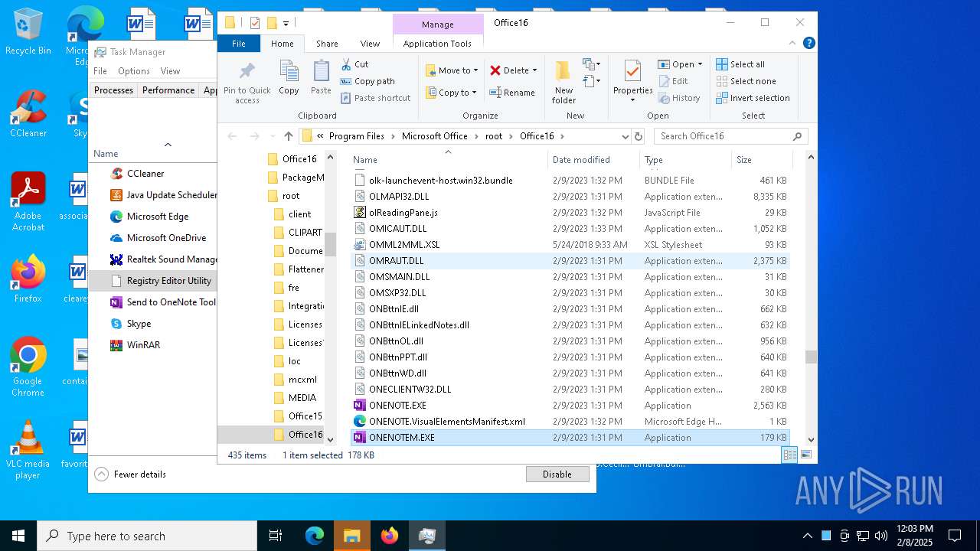
Task: Click the Paste ribbon icon
Action: (x=321, y=71)
